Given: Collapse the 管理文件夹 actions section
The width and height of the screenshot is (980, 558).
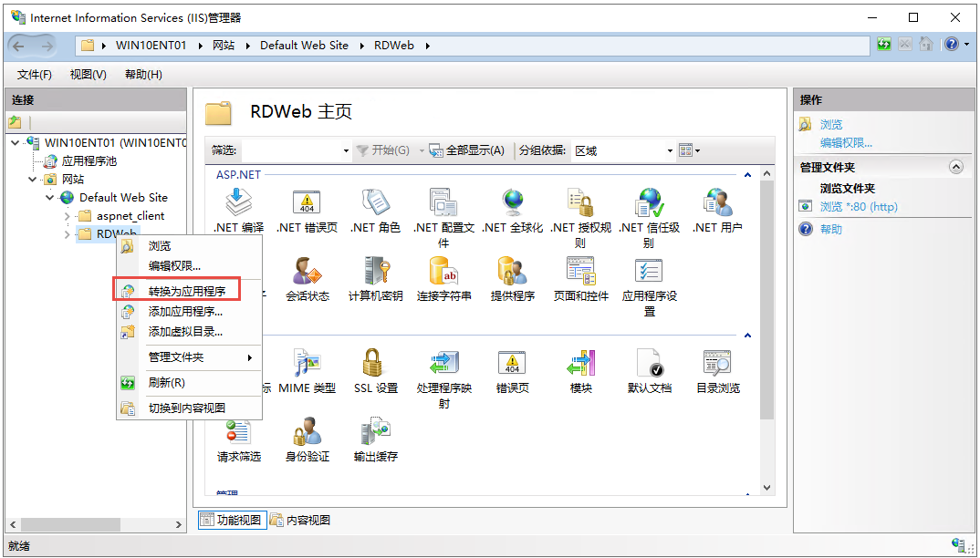Looking at the screenshot, I should tap(955, 167).
